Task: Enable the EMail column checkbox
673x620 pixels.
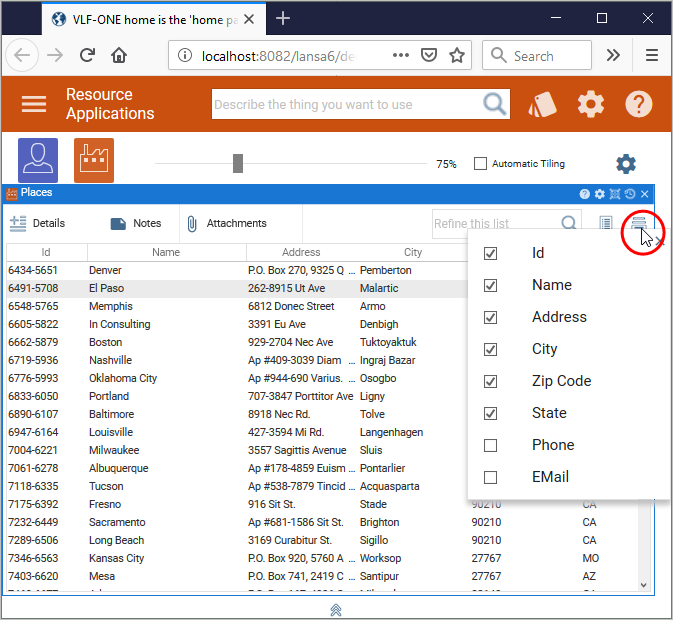Action: pos(490,477)
